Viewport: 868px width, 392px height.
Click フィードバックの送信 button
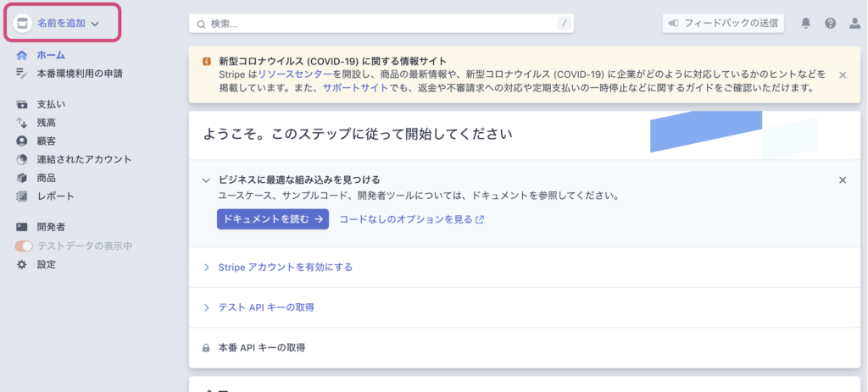tap(723, 23)
